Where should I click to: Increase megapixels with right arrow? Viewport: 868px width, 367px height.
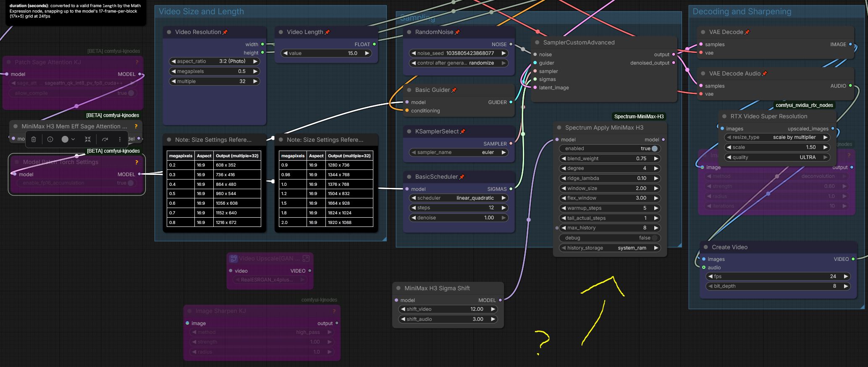click(255, 71)
